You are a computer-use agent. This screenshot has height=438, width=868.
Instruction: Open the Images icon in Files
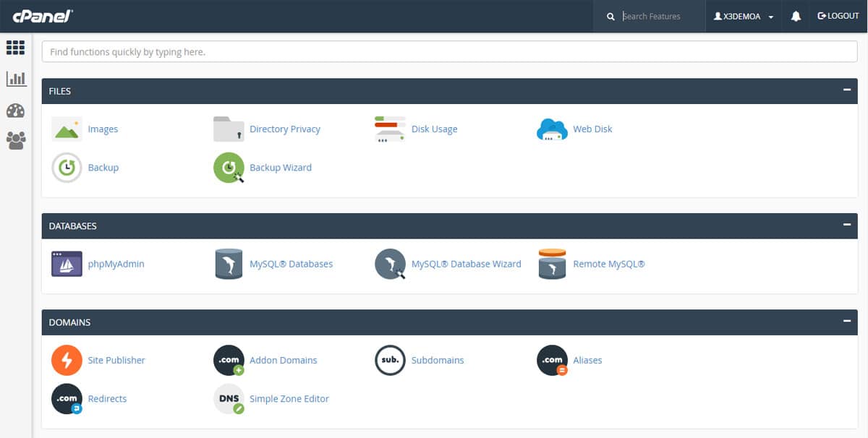coord(67,129)
